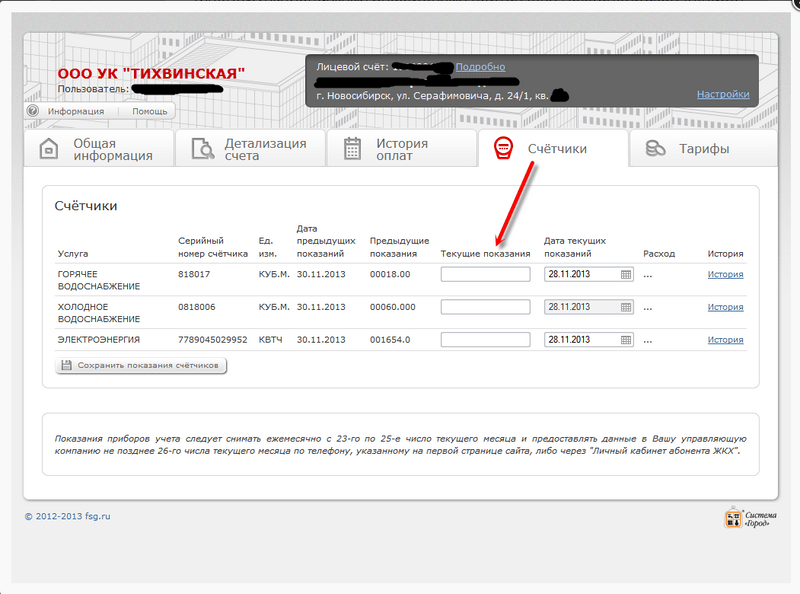The image size is (800, 594).
Task: Click previous date 30.11.2013 in ЭЛЕКТРОЭНЕРГИЯ row
Action: pos(321,340)
